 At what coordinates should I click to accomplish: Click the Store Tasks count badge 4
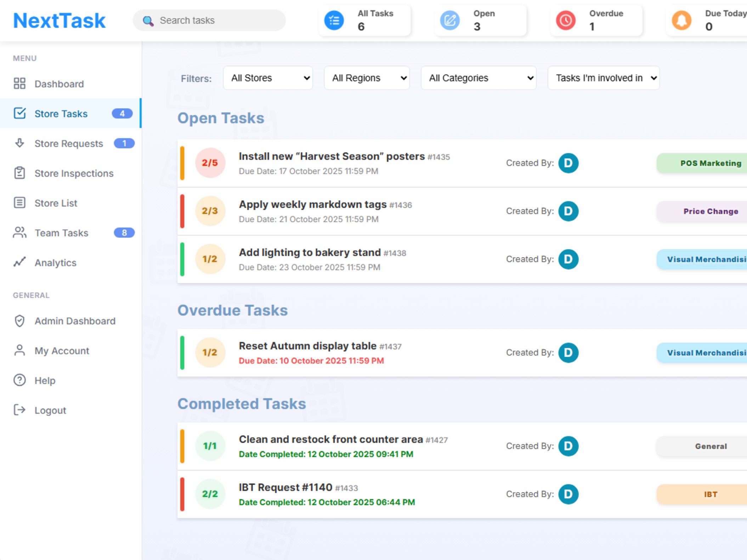pos(122,114)
